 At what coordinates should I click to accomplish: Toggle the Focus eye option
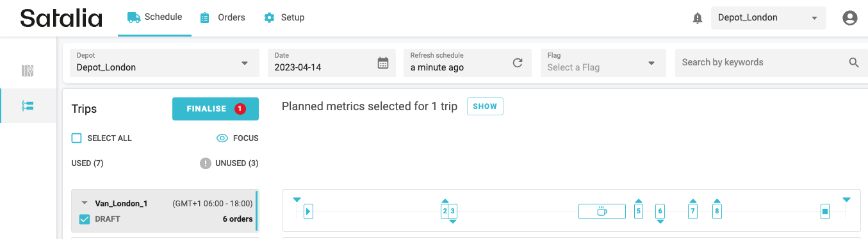pyautogui.click(x=238, y=138)
